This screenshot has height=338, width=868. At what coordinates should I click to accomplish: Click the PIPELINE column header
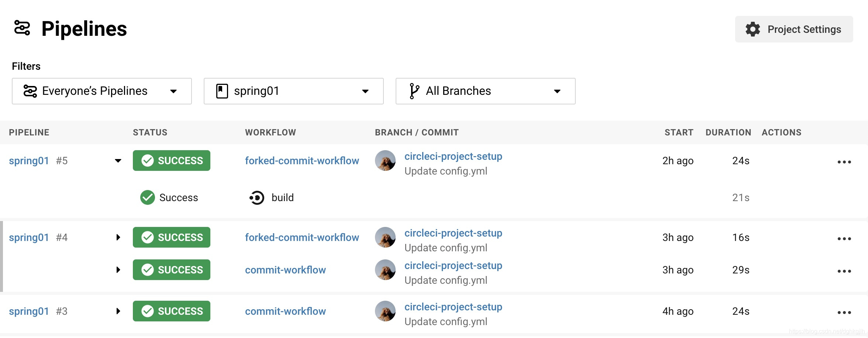pos(29,132)
